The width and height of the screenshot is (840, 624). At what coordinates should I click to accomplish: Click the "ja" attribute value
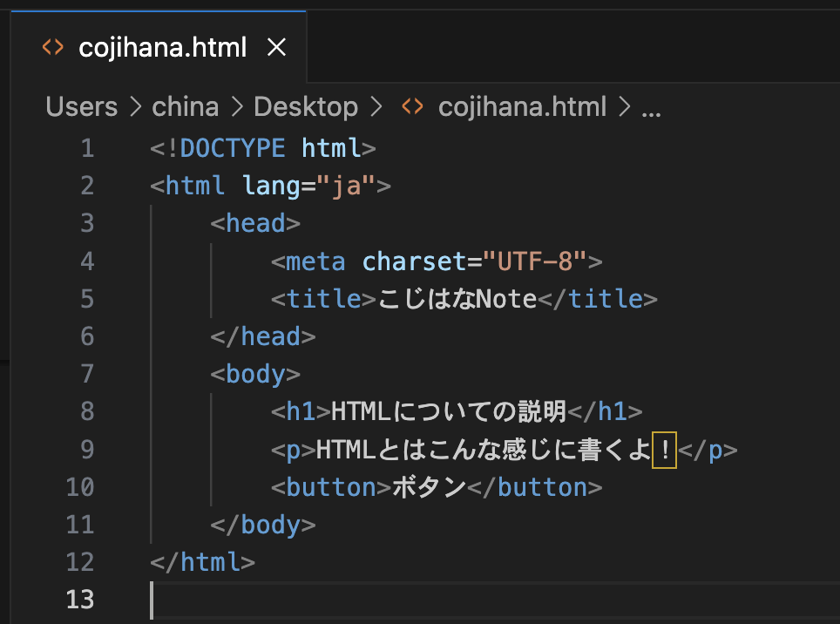(346, 187)
